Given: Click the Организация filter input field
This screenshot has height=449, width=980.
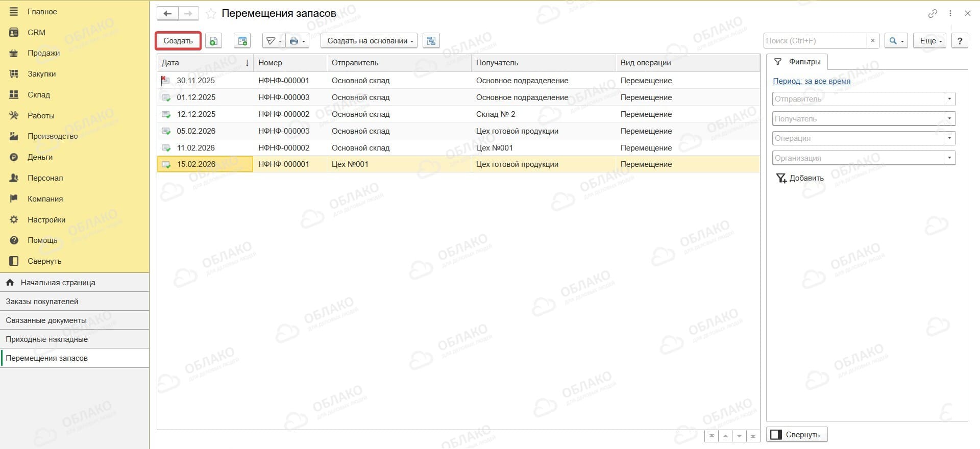Looking at the screenshot, I should coord(858,158).
